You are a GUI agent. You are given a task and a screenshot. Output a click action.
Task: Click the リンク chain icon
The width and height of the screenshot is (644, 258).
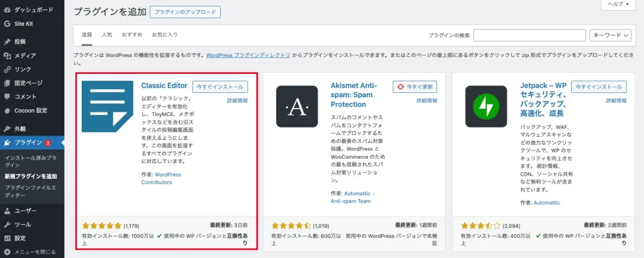point(6,69)
